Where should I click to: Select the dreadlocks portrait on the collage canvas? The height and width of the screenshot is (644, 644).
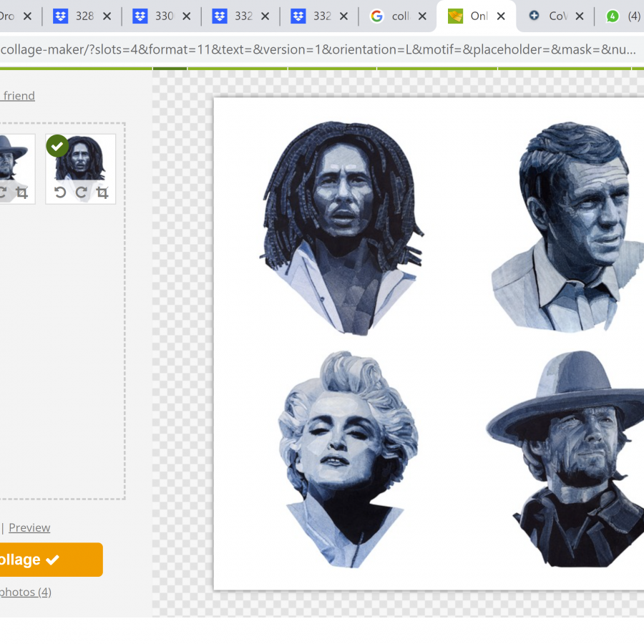pos(341,228)
